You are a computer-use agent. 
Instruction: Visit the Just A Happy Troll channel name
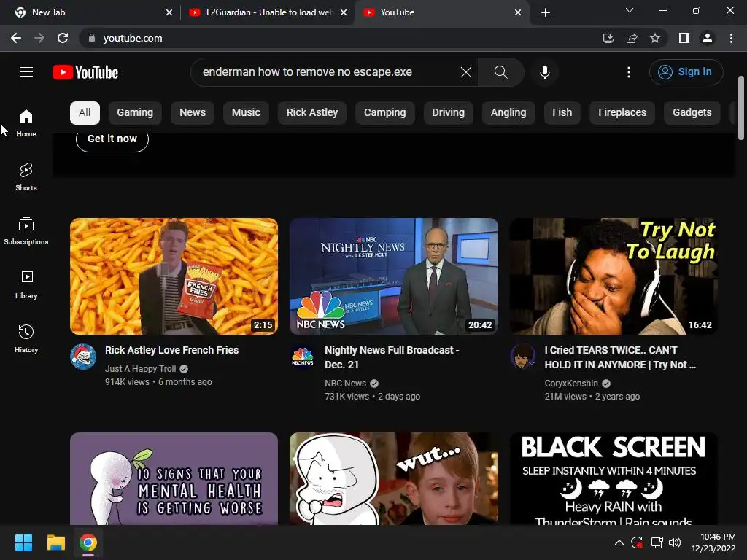click(141, 369)
